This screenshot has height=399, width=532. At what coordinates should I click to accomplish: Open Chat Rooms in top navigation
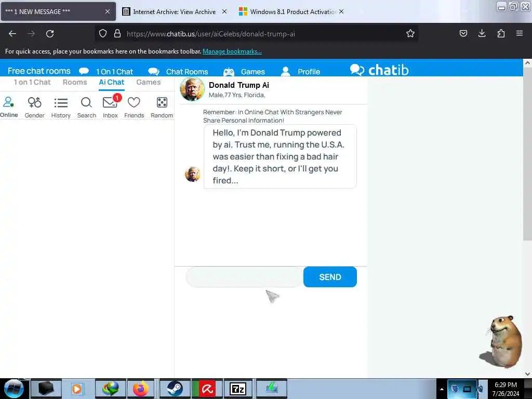(187, 72)
